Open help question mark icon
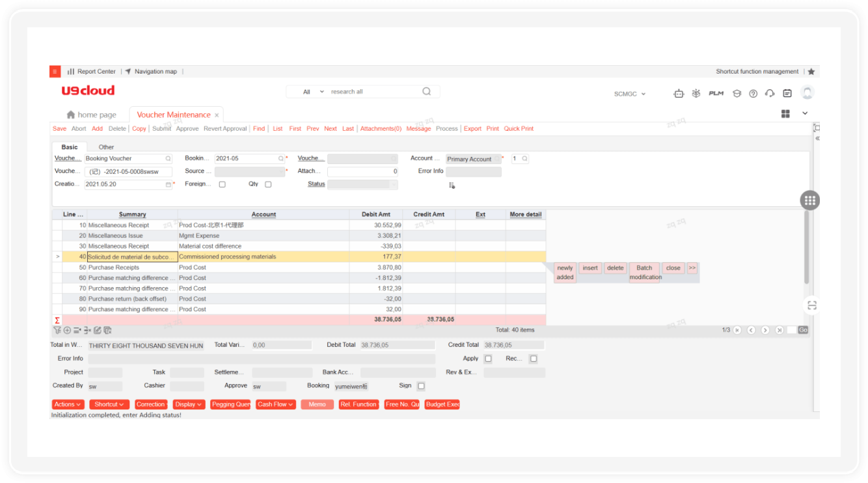Viewport: 868px width, 483px height. 753,94
